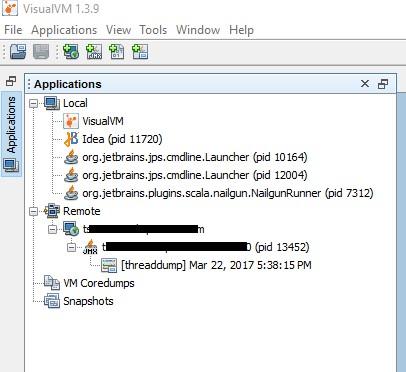Click the vertical Applications side tab
Screen dimensions: 406x372
(11, 133)
